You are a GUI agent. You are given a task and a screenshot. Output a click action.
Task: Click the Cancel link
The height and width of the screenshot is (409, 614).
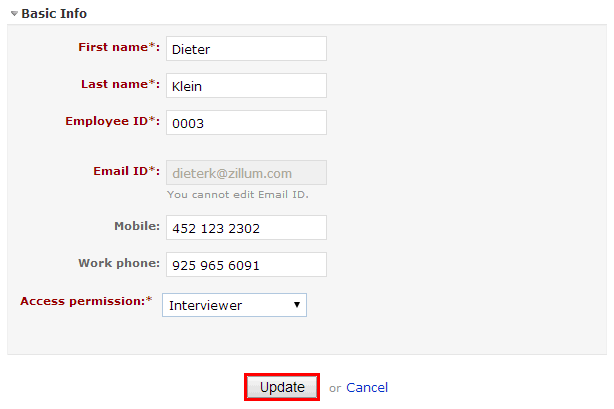click(x=367, y=387)
